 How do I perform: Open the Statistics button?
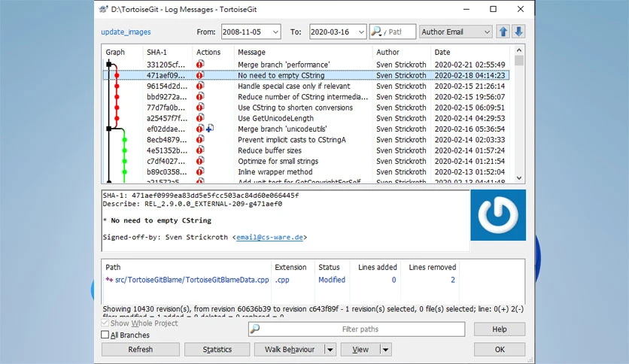click(217, 350)
